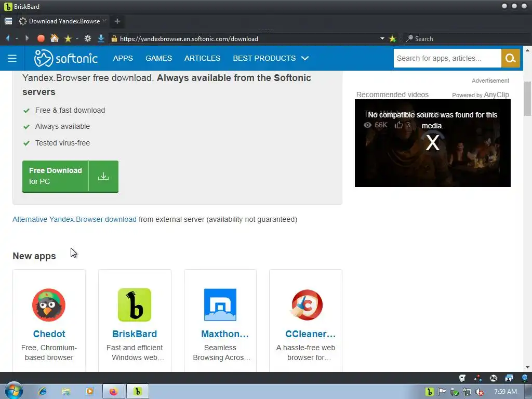Click the muted volume tray icon

click(x=480, y=392)
